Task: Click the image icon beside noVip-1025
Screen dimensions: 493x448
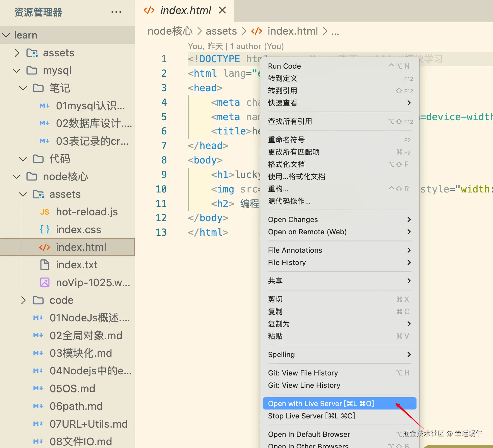Action: (x=45, y=282)
